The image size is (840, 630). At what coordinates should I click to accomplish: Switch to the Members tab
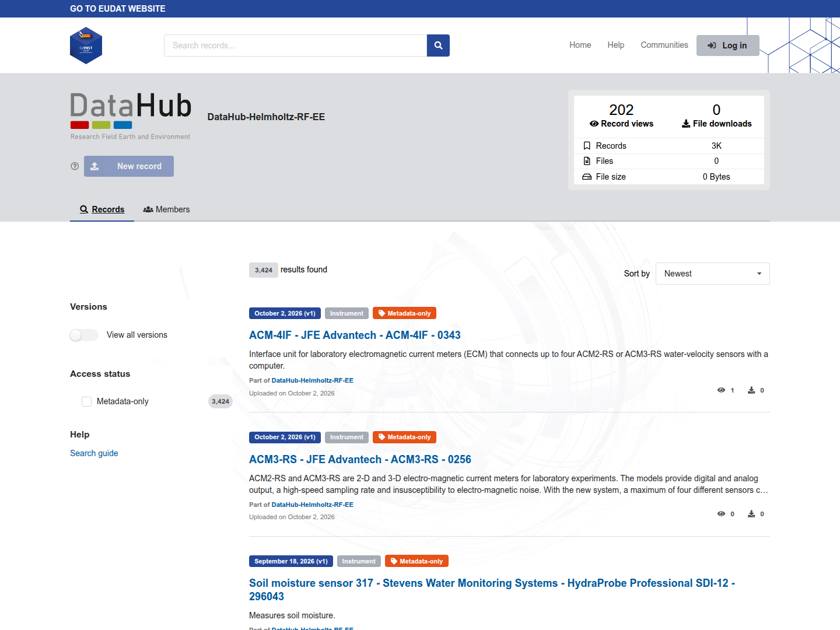click(x=166, y=209)
